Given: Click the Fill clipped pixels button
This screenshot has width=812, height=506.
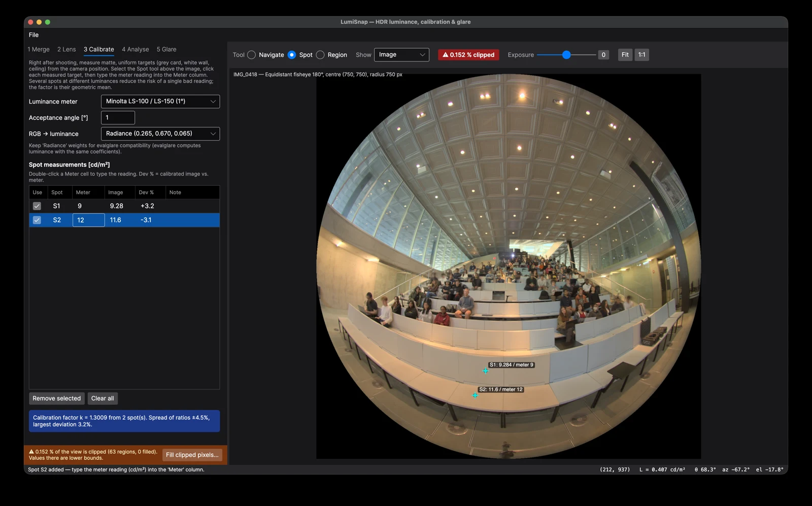Looking at the screenshot, I should [192, 455].
